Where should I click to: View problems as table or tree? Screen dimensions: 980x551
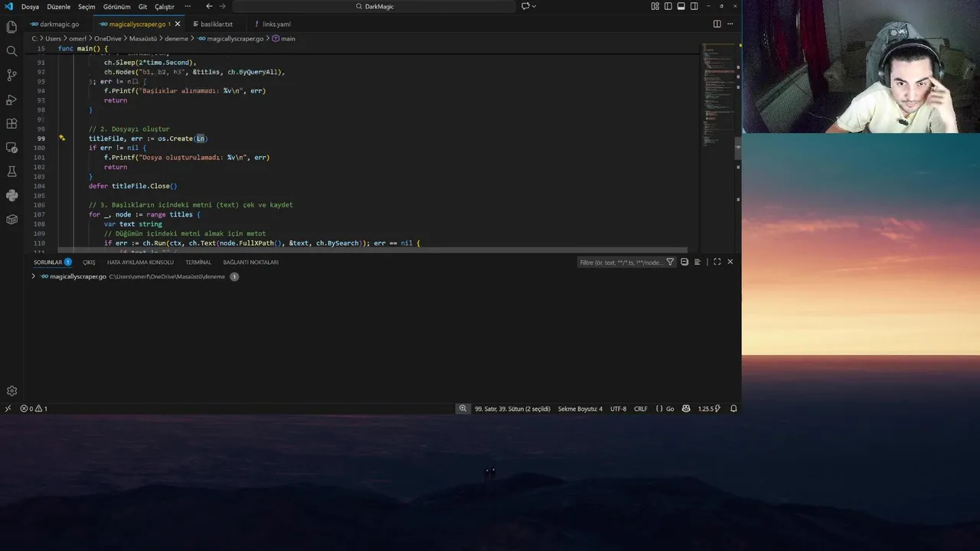pyautogui.click(x=697, y=262)
